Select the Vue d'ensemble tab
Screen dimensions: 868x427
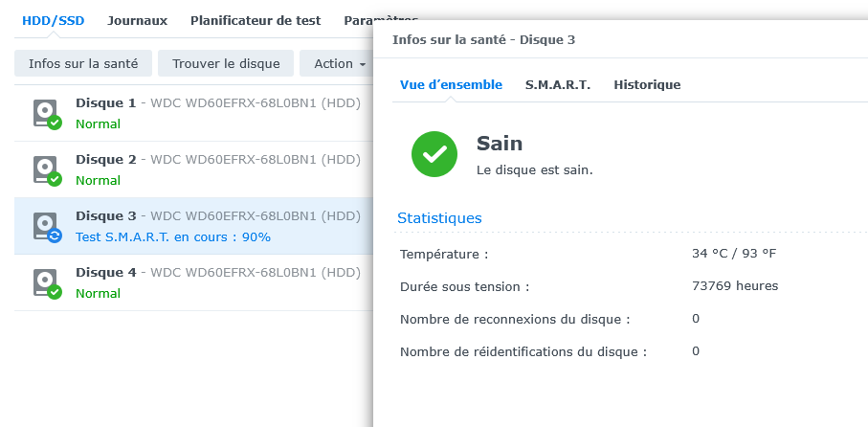click(x=451, y=84)
